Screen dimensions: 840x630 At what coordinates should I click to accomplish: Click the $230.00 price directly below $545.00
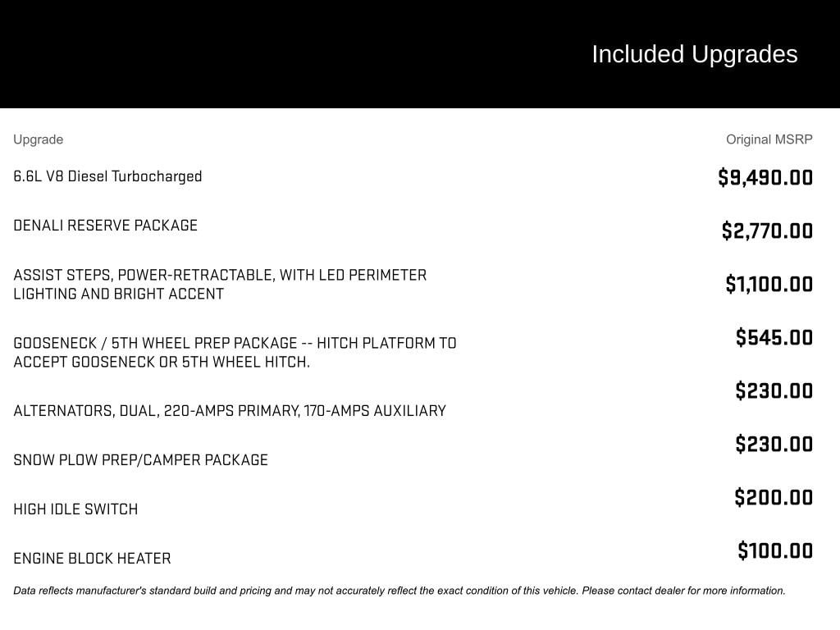coord(774,391)
